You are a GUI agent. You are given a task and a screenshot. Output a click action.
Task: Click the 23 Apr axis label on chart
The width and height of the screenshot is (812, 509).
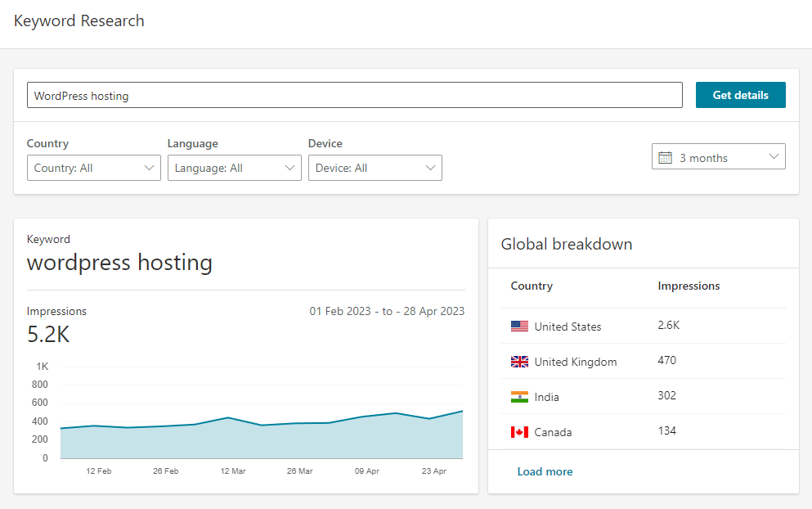(434, 471)
